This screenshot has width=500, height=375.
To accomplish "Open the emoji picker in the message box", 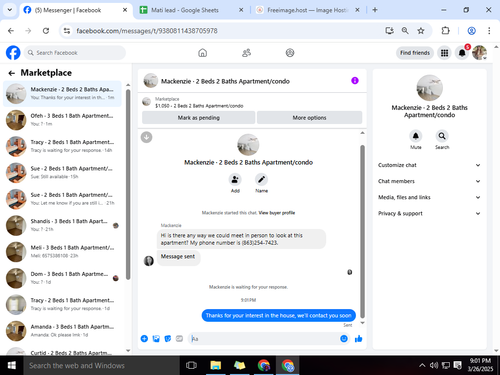I will coord(344,339).
